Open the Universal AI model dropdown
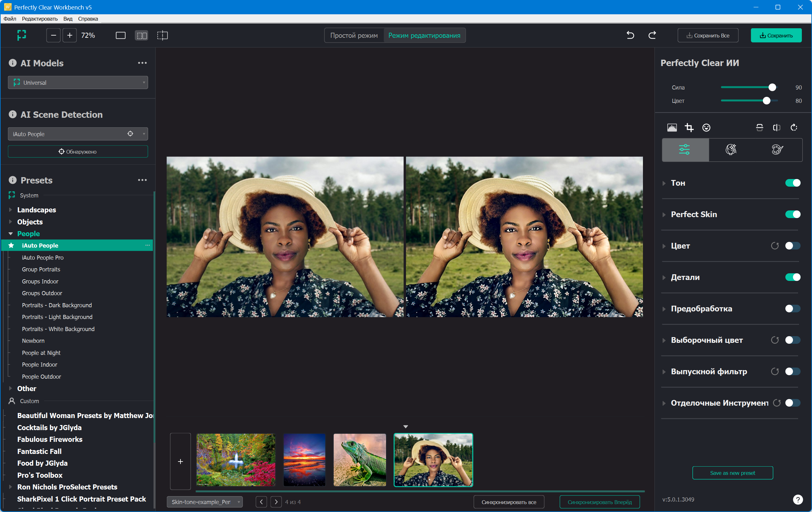This screenshot has width=812, height=512. (78, 83)
